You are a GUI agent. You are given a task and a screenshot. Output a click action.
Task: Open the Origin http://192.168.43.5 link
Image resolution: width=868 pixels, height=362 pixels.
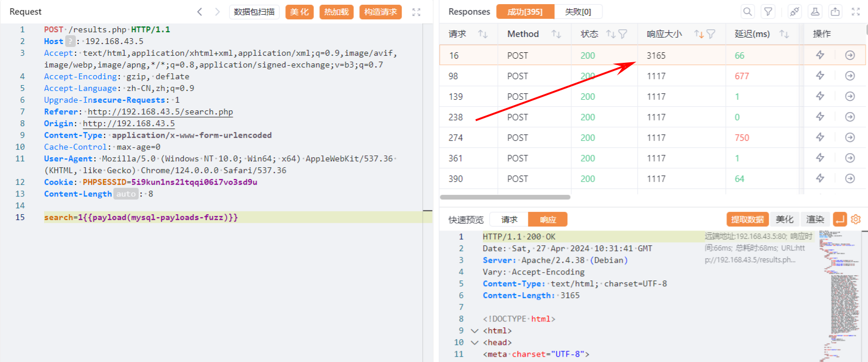(x=129, y=123)
